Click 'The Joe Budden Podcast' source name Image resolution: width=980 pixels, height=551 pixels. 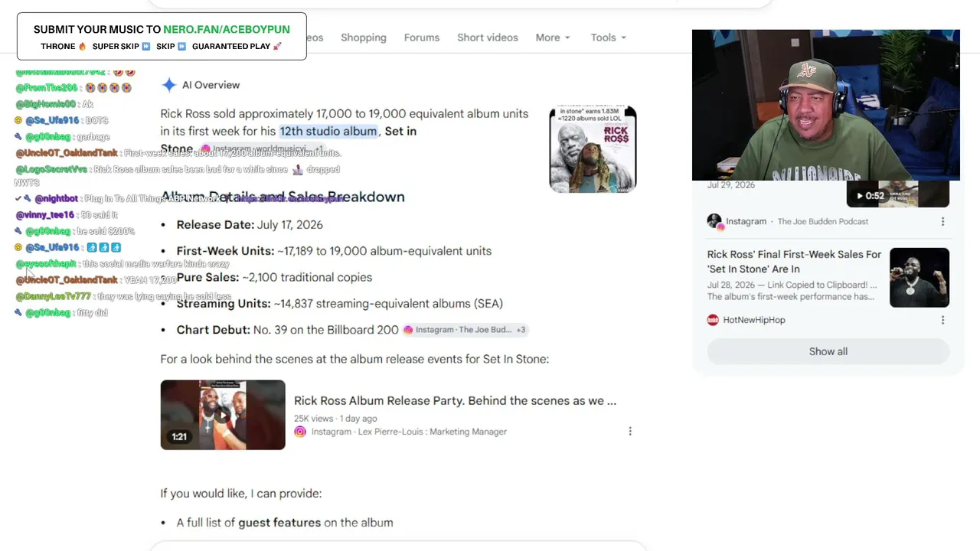[823, 221]
